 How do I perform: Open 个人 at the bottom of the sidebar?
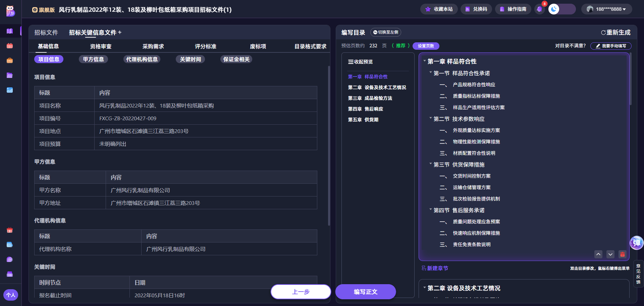click(x=11, y=295)
